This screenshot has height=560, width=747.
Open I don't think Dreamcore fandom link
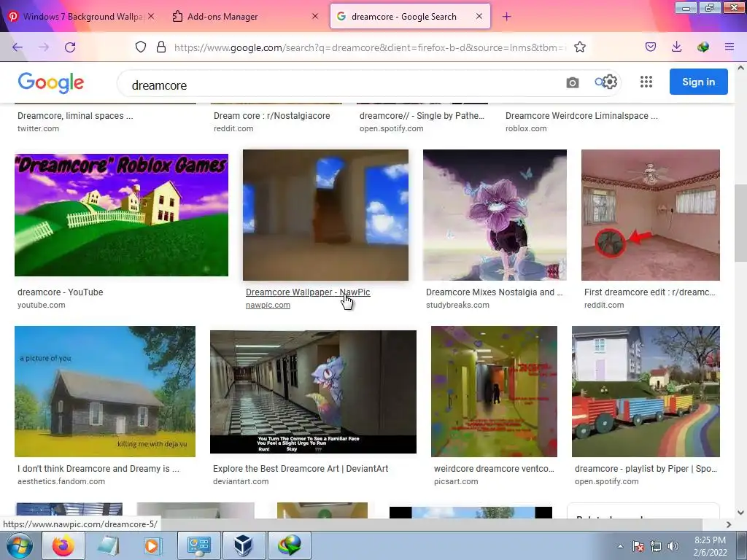tap(98, 469)
